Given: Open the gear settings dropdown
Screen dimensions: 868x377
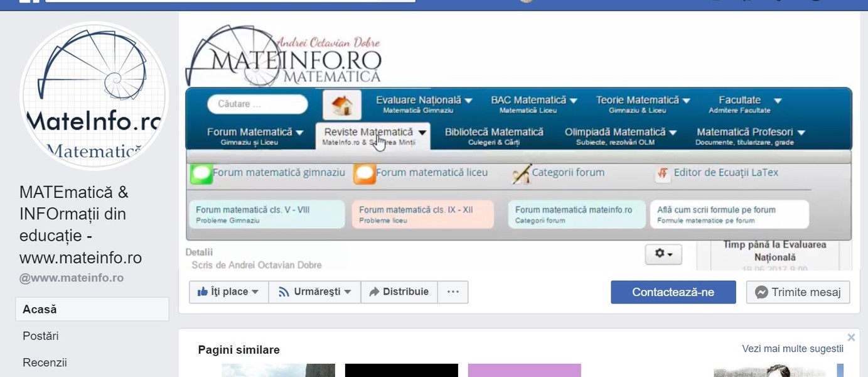Looking at the screenshot, I should coord(663,254).
